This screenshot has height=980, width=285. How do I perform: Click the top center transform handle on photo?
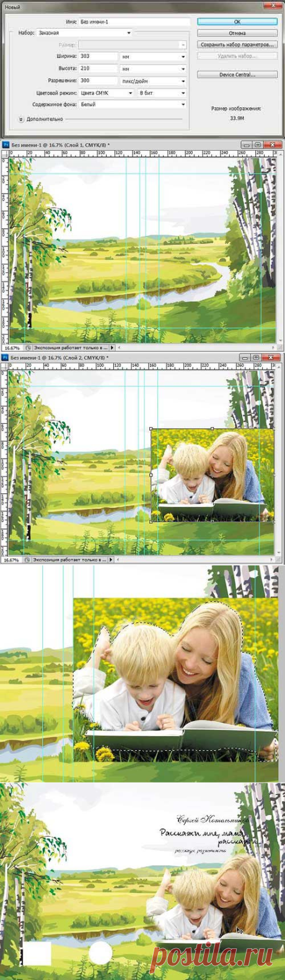[213, 428]
